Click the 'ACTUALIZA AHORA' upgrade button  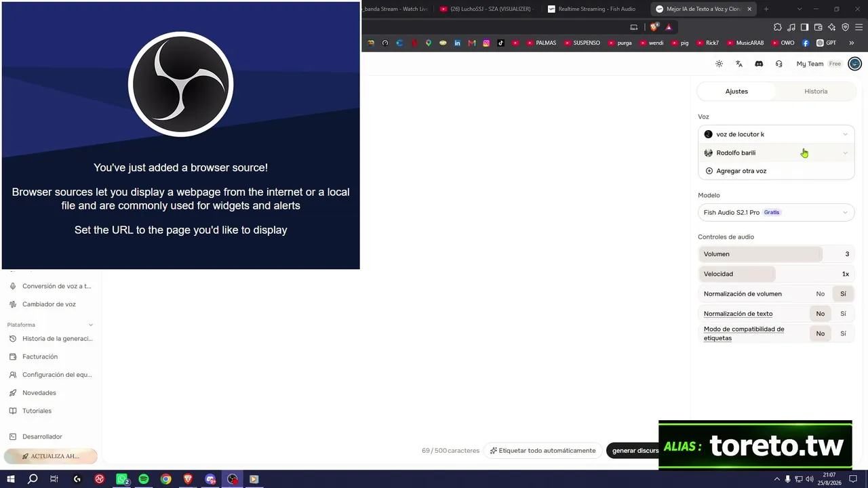tap(51, 456)
